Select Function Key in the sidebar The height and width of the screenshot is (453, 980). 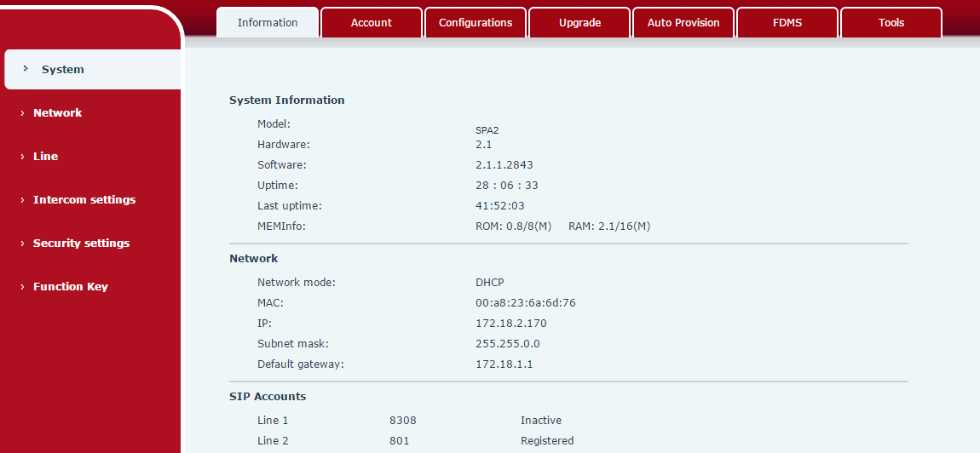click(x=70, y=287)
